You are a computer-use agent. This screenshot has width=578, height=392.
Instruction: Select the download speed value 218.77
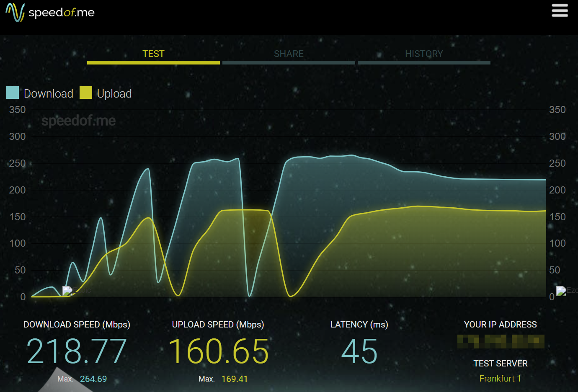click(77, 351)
